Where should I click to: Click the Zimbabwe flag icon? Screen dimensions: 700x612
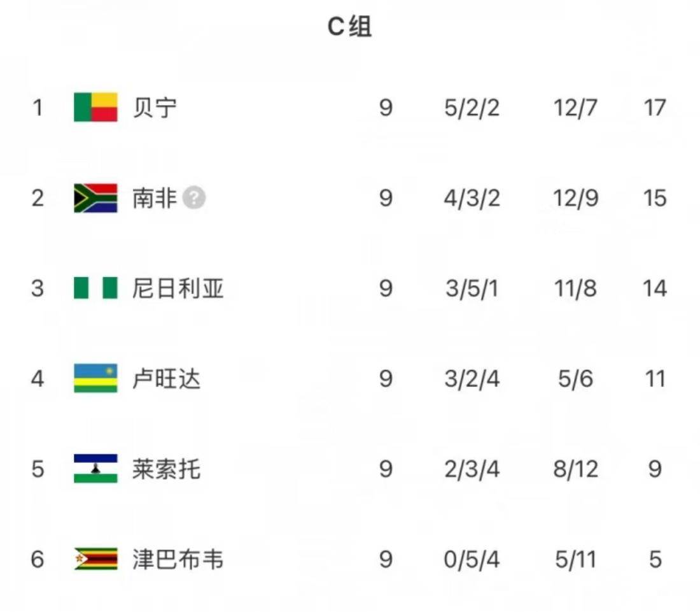pos(95,559)
